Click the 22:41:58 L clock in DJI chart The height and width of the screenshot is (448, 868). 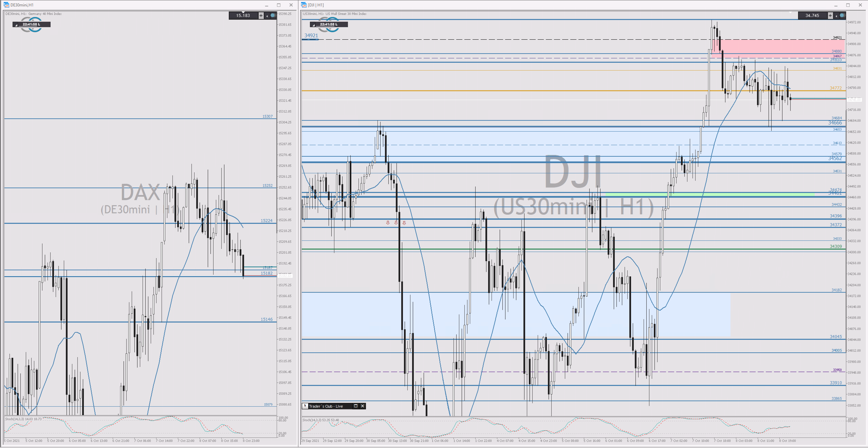pos(329,24)
